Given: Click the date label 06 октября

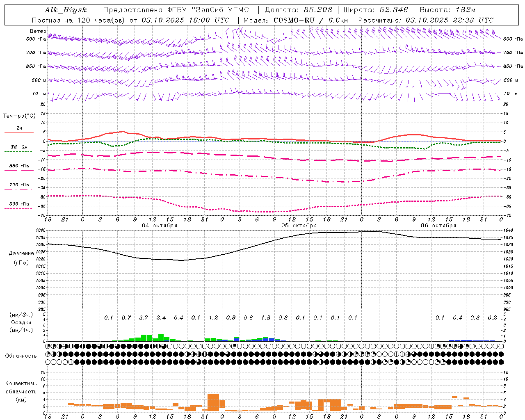Looking at the screenshot, I should click(438, 226).
